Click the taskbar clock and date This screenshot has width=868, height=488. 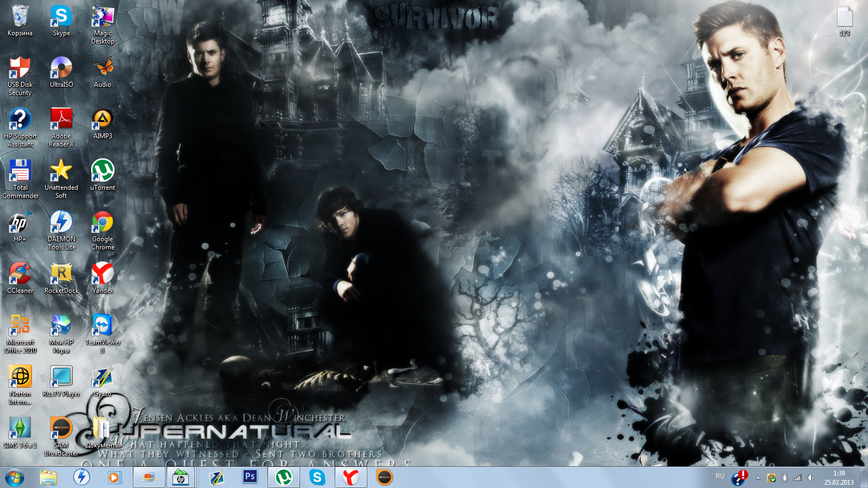coord(839,478)
